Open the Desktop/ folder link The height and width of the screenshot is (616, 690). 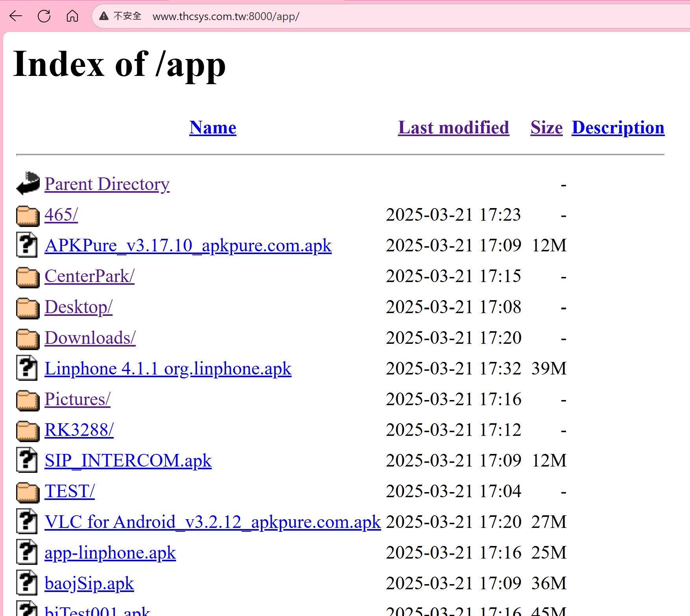coord(79,307)
